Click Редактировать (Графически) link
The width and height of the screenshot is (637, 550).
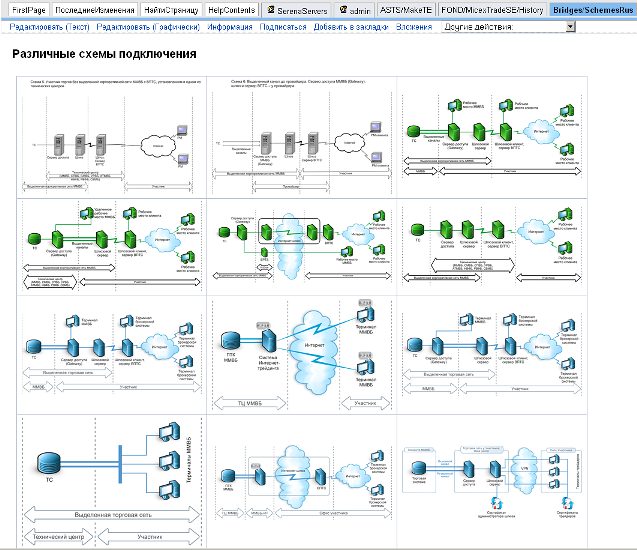pyautogui.click(x=145, y=27)
